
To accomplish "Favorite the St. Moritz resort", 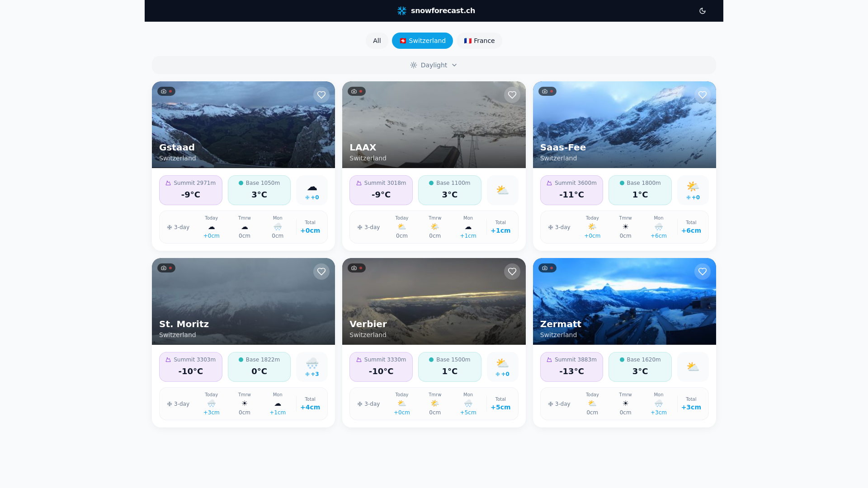I will (x=321, y=272).
